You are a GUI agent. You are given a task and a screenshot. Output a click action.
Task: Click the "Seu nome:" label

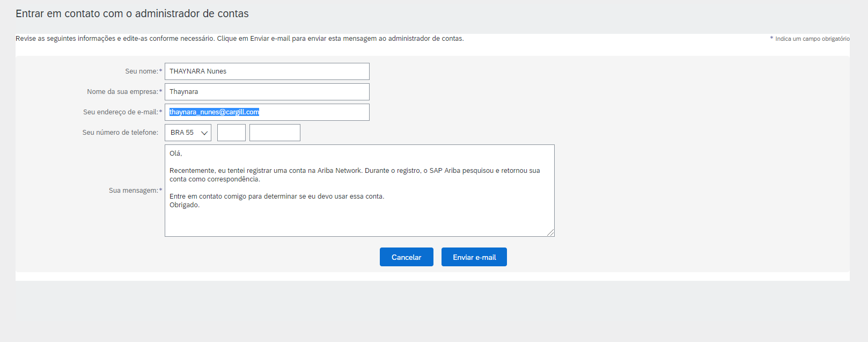point(143,71)
